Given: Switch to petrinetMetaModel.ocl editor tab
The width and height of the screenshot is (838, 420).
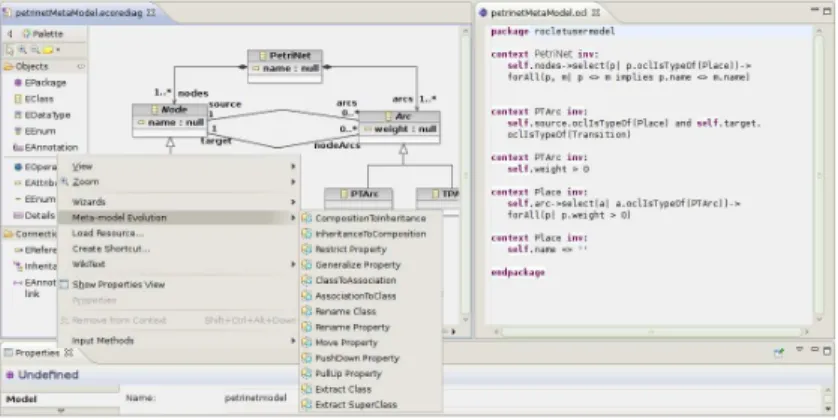Looking at the screenshot, I should 539,12.
